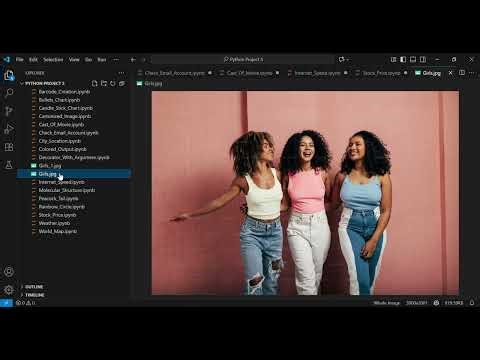This screenshot has width=480, height=360.
Task: Open the Manage gear menu
Action: [x=9, y=289]
